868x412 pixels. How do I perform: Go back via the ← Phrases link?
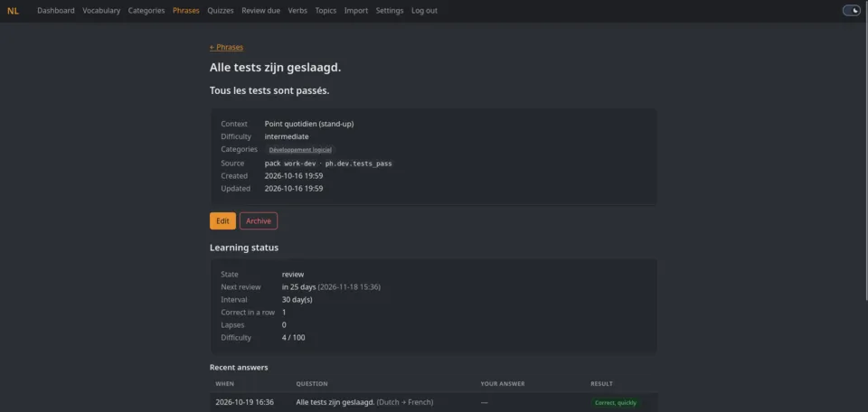point(226,47)
